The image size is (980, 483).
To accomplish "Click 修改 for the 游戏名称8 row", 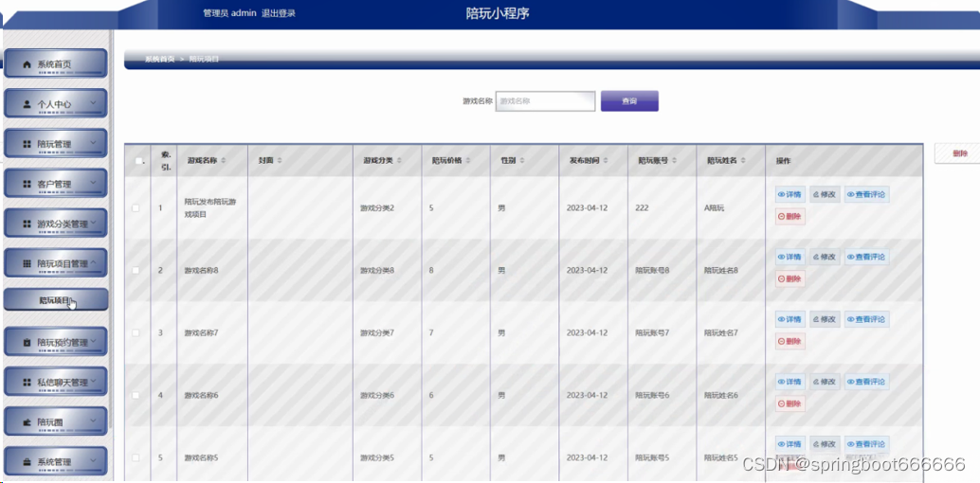I will pyautogui.click(x=825, y=257).
